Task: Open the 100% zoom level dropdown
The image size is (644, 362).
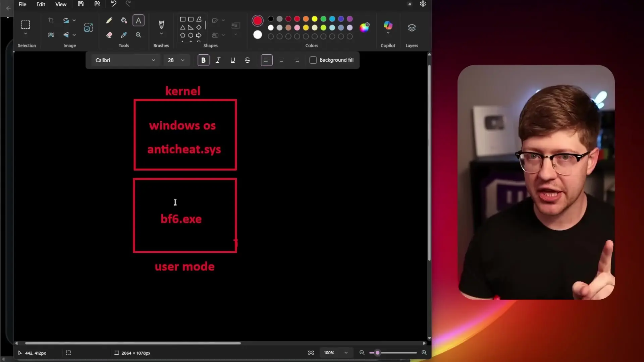Action: [336, 353]
